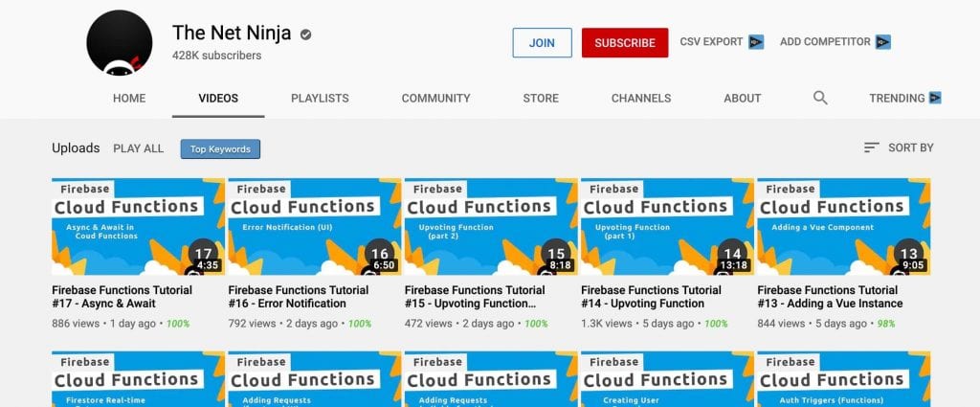Click the Join button
The height and width of the screenshot is (407, 980).
542,42
